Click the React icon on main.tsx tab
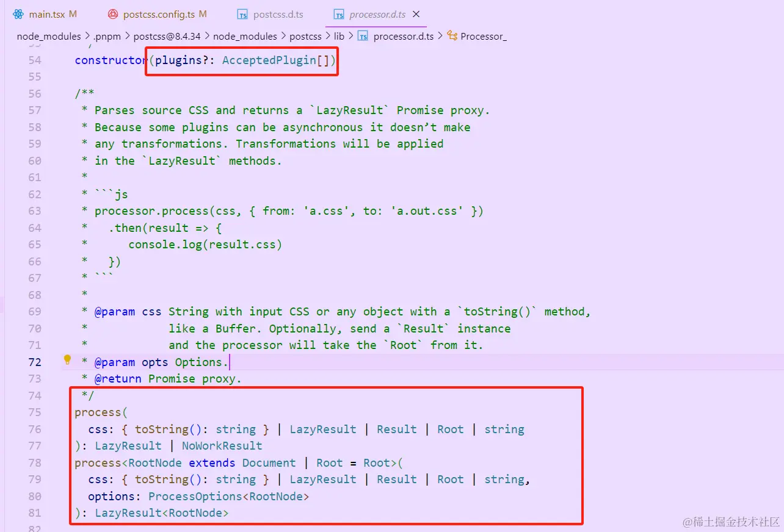784x532 pixels. click(18, 14)
